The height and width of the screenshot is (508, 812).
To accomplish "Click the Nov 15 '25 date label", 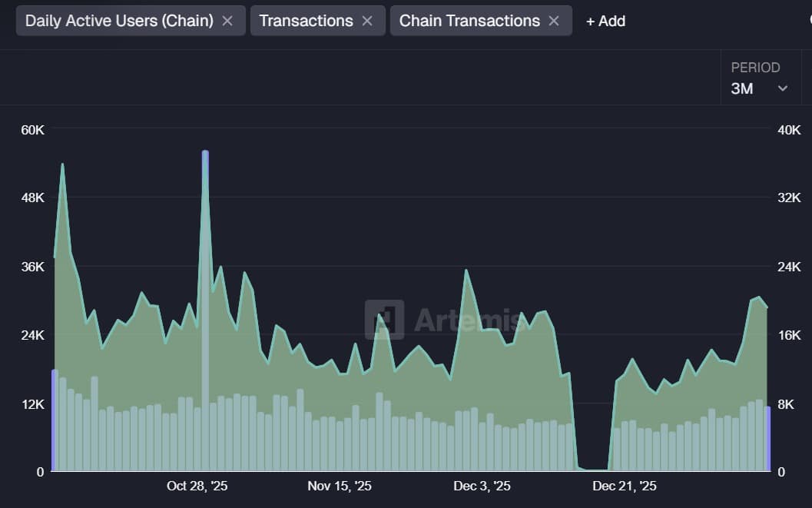I will click(x=339, y=486).
